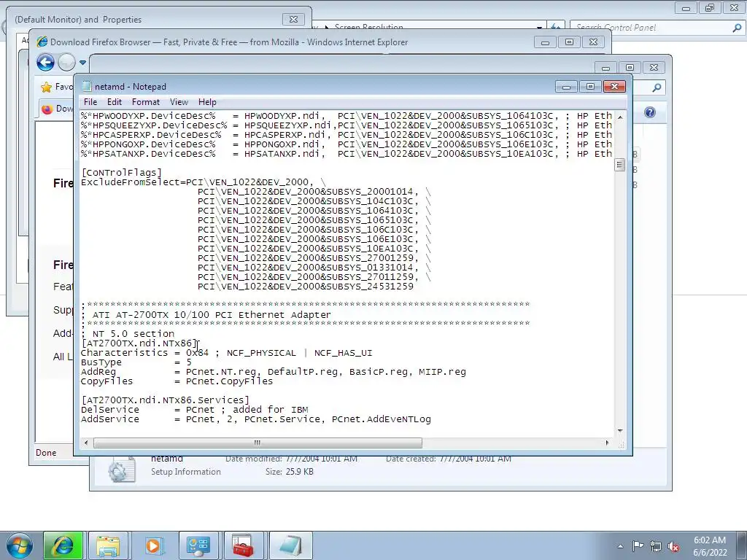Select the Firefox download tab in Internet Explorer

[x=57, y=109]
